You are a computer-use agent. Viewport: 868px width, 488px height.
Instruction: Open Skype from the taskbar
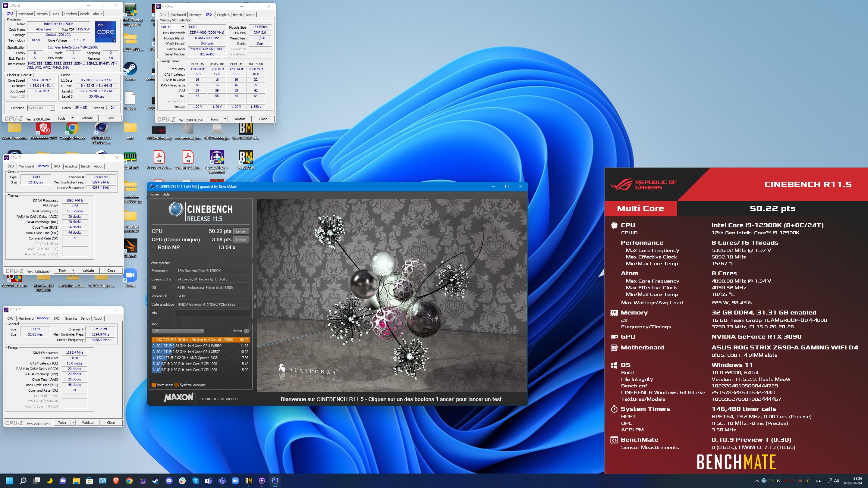click(195, 480)
